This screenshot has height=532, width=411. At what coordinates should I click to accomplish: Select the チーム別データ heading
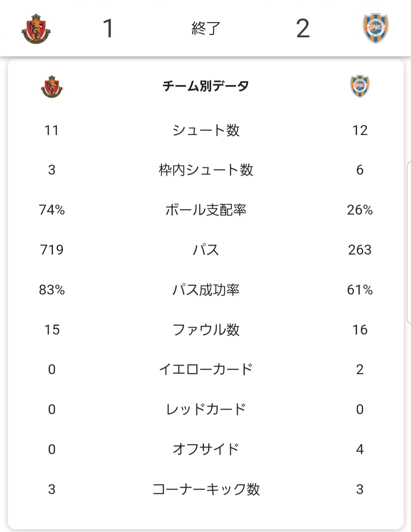tap(206, 86)
